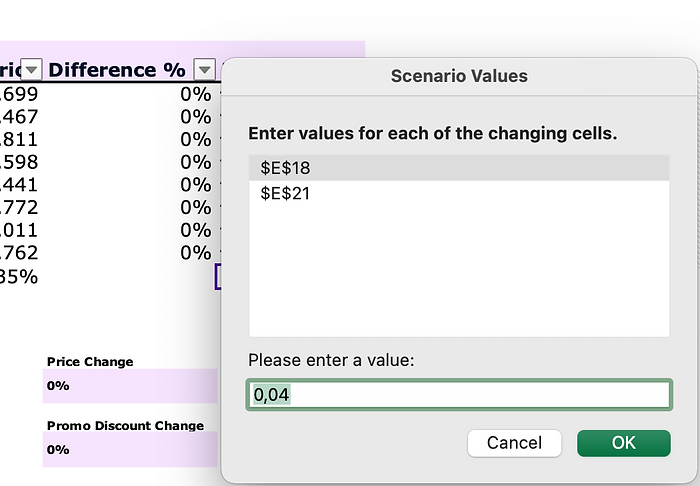The height and width of the screenshot is (486, 700).
Task: Select the 0% cell under Promo Discount Change
Action: [130, 450]
